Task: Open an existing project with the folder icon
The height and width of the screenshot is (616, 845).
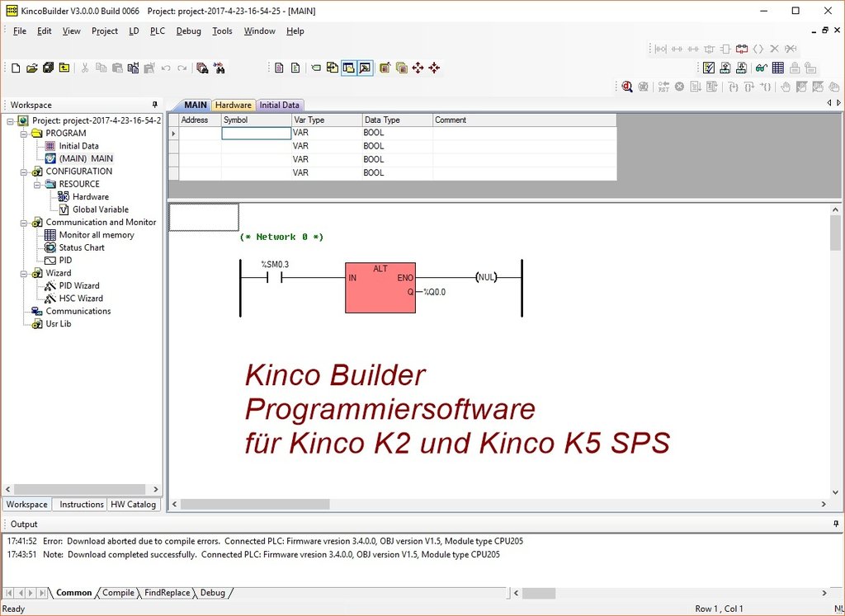Action: pyautogui.click(x=30, y=68)
